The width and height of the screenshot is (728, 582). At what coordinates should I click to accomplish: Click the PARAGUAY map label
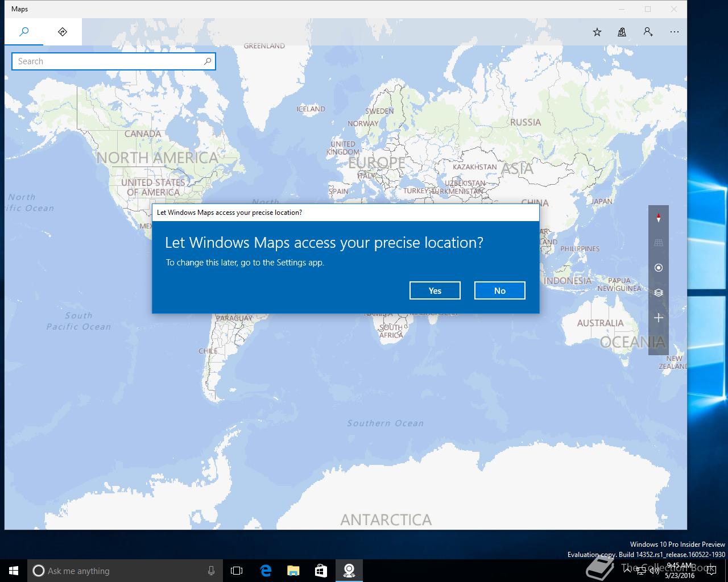235,318
